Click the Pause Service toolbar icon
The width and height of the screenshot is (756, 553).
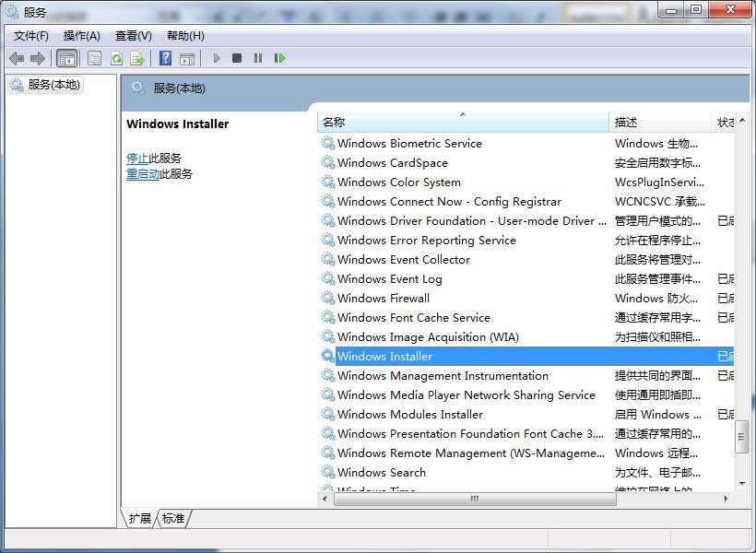tap(258, 58)
